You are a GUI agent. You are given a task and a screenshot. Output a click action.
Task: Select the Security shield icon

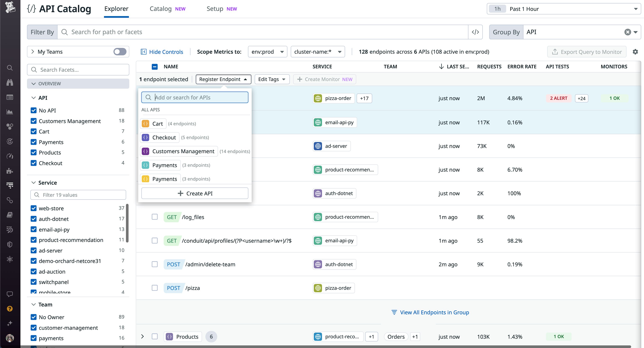pyautogui.click(x=10, y=244)
